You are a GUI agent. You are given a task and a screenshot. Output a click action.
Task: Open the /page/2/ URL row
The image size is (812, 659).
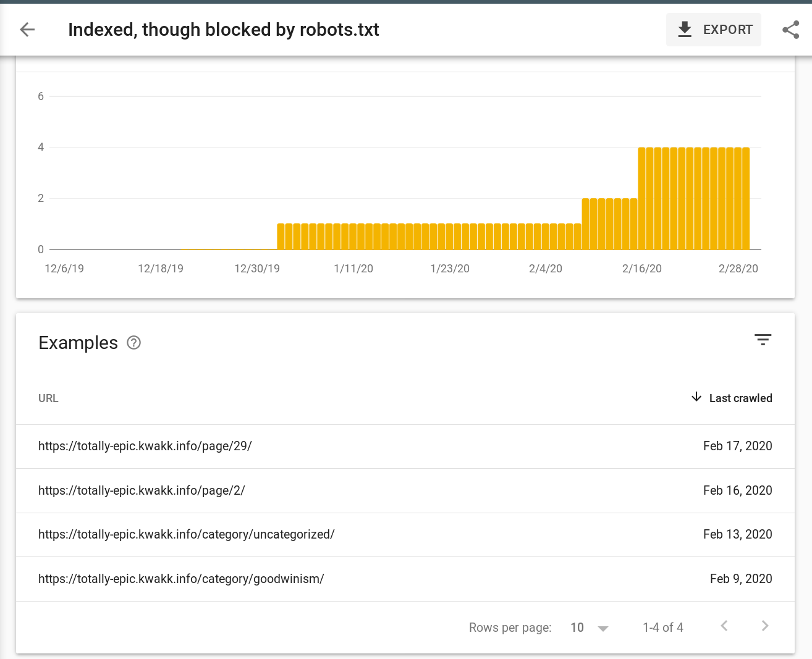405,491
